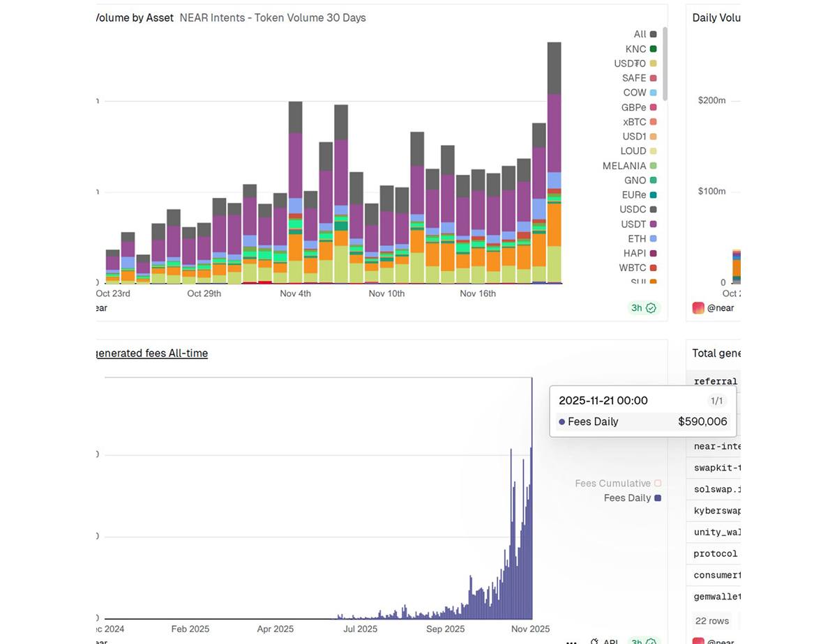Open the @near link under the 22 rows table

[721, 642]
